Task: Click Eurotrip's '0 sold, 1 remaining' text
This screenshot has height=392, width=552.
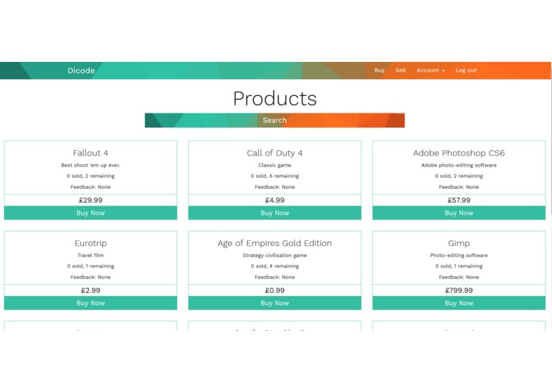Action: (x=91, y=266)
